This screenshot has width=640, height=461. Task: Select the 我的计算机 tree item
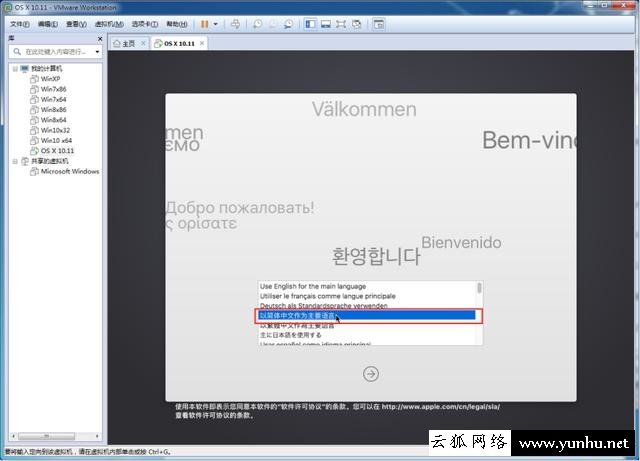coord(47,69)
